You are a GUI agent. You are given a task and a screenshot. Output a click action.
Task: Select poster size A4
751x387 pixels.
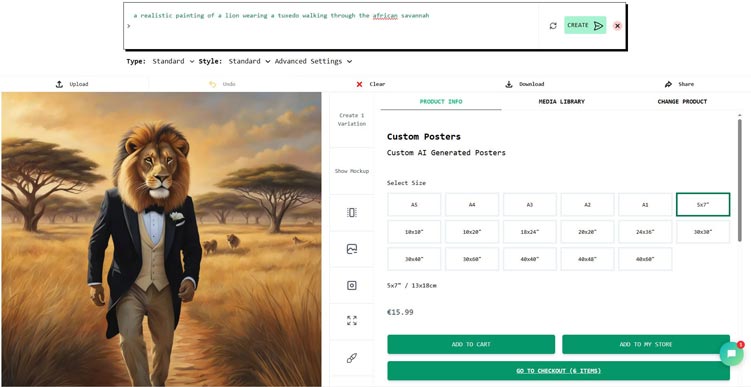(x=472, y=205)
